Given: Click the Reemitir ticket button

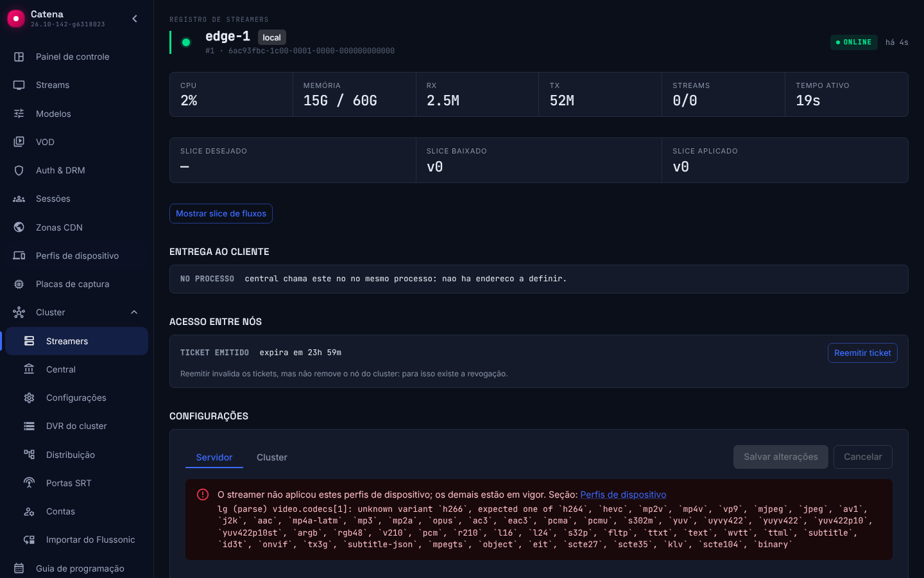Looking at the screenshot, I should point(862,353).
